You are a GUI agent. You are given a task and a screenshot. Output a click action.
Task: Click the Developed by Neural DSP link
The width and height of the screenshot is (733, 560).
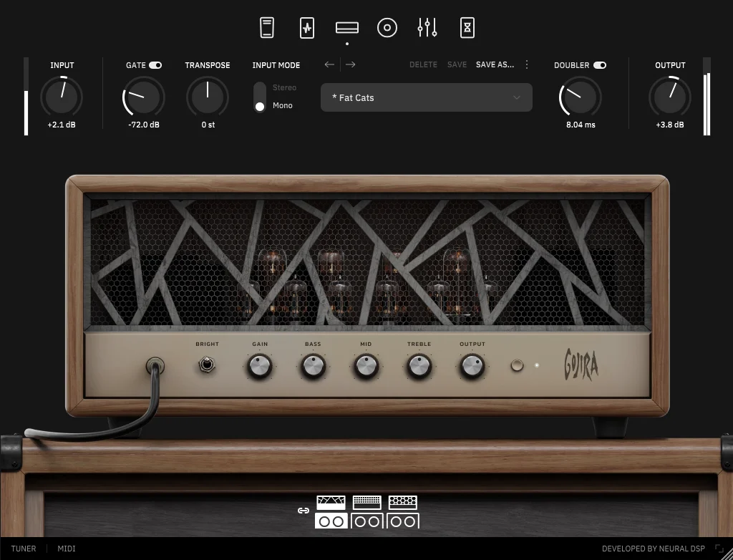[x=653, y=549]
